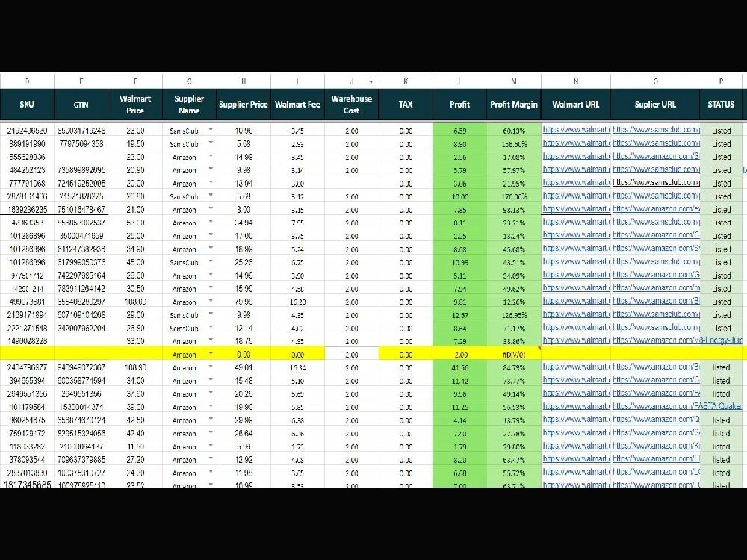
Task: Select the Profit header cell
Action: 459,105
